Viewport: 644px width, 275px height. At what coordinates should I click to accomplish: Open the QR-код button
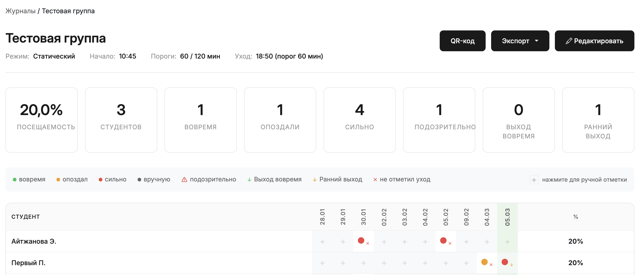click(462, 41)
